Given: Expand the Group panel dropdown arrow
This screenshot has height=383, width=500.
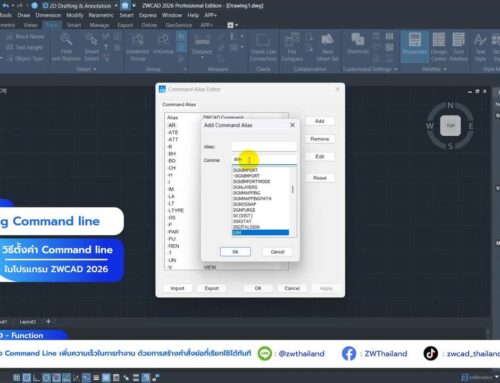Looking at the screenshot, I should [185, 69].
